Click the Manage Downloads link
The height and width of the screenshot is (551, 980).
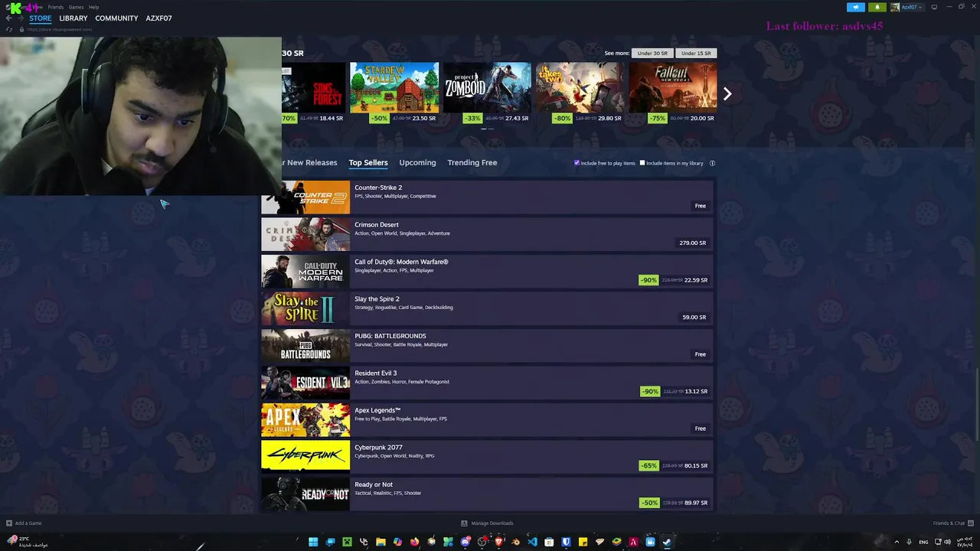(492, 523)
